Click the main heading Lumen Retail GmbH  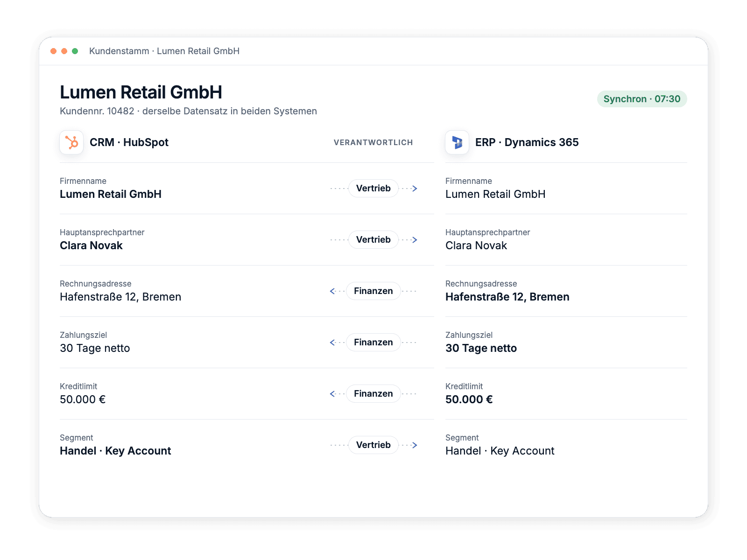pos(141,92)
